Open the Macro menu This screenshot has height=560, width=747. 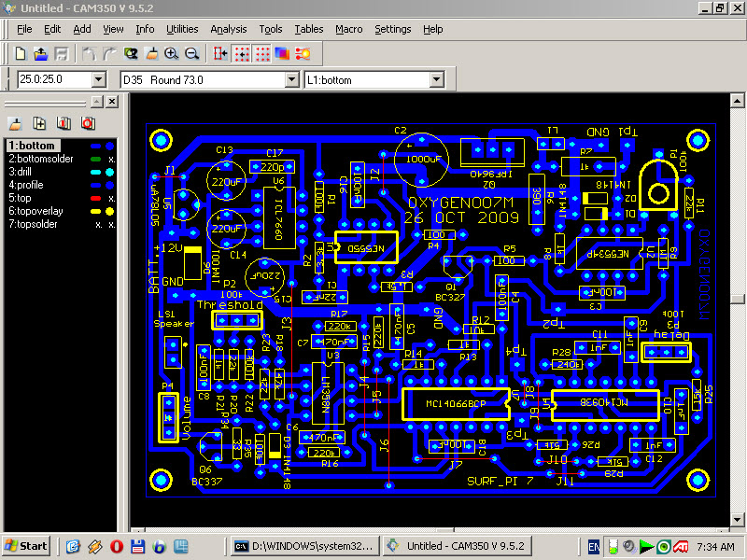pos(348,29)
